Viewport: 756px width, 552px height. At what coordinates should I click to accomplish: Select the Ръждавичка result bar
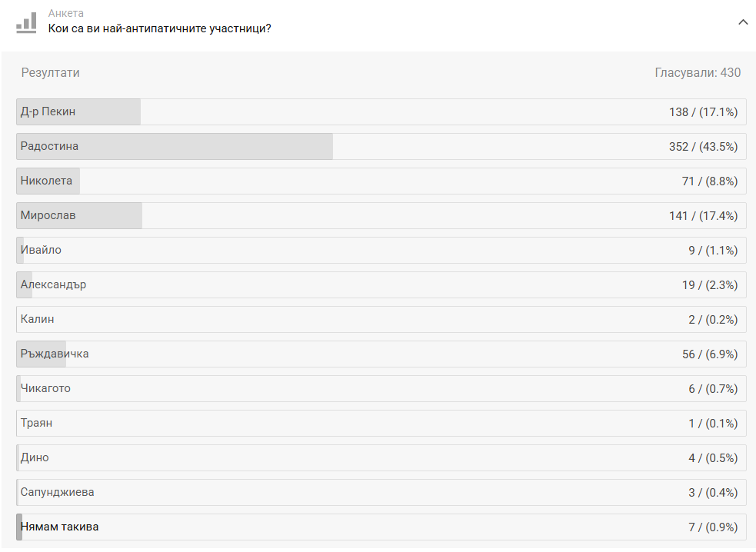coord(381,354)
